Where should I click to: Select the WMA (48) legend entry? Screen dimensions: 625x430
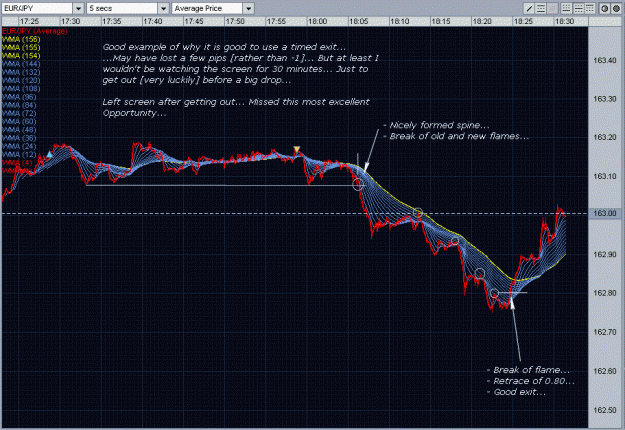tap(19, 130)
